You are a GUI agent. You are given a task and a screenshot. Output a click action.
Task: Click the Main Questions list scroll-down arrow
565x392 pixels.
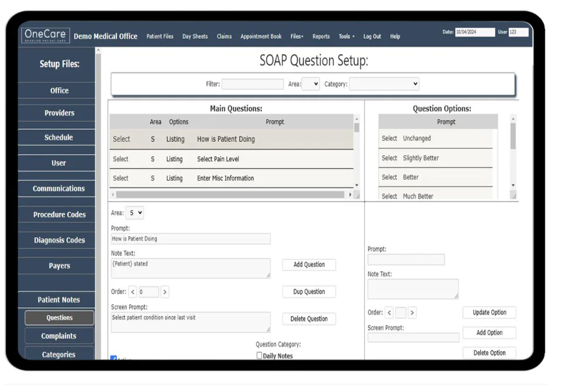click(357, 185)
